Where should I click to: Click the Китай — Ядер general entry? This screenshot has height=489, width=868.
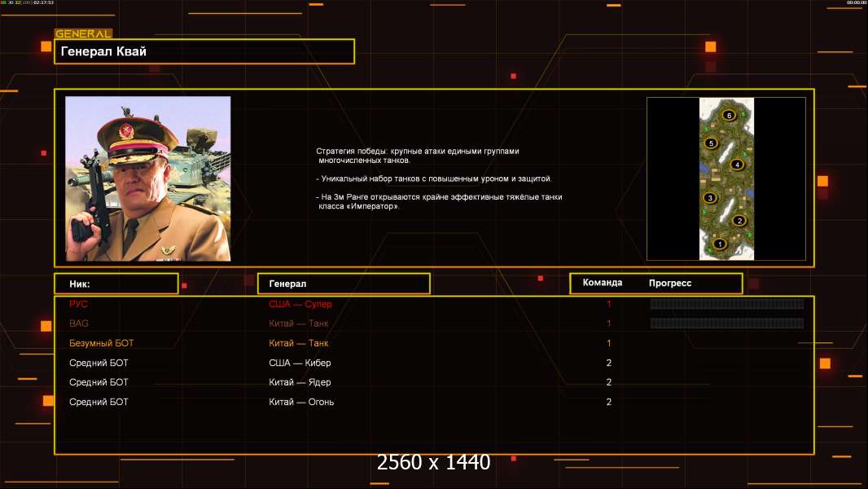[300, 382]
